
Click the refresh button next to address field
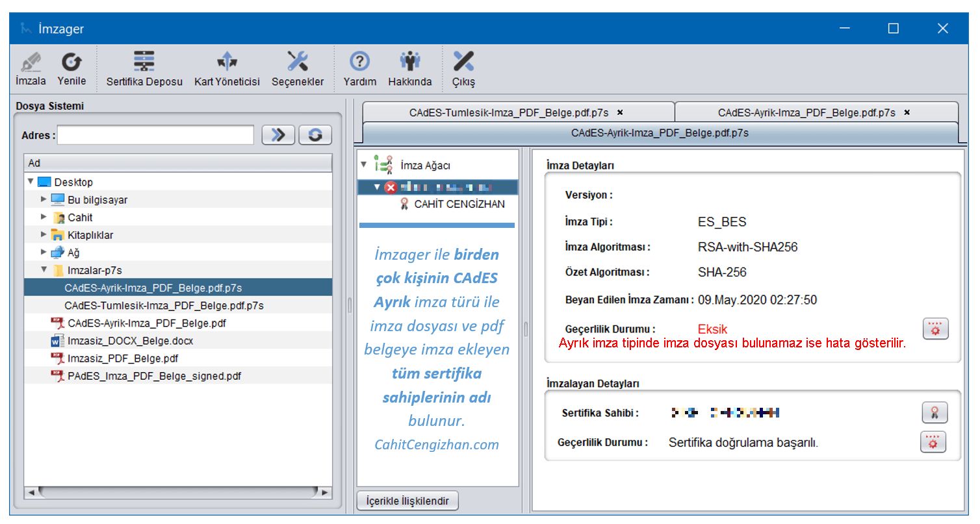click(315, 135)
